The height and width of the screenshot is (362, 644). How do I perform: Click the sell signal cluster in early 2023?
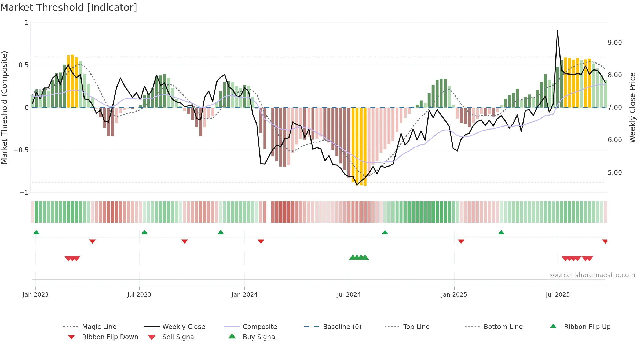tap(72, 258)
